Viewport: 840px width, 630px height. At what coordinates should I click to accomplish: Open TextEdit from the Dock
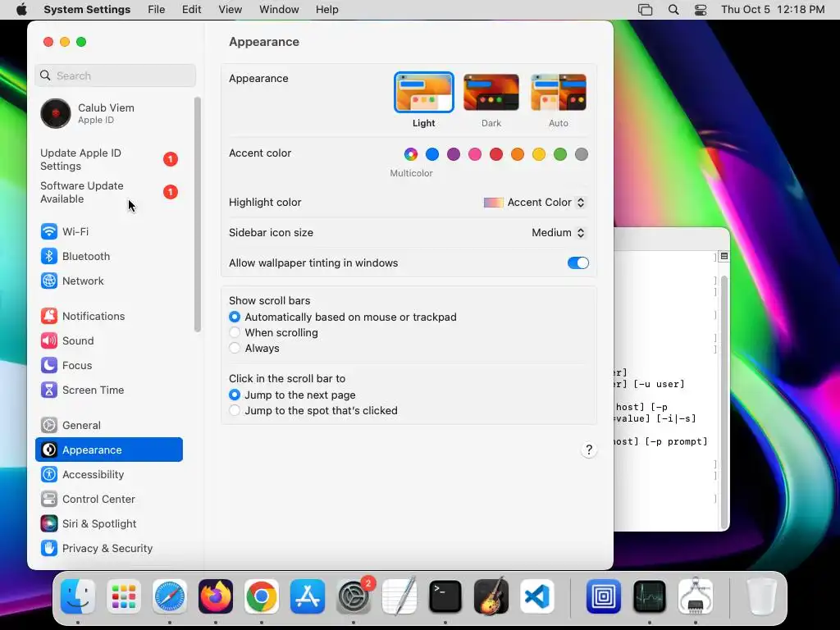tap(399, 596)
